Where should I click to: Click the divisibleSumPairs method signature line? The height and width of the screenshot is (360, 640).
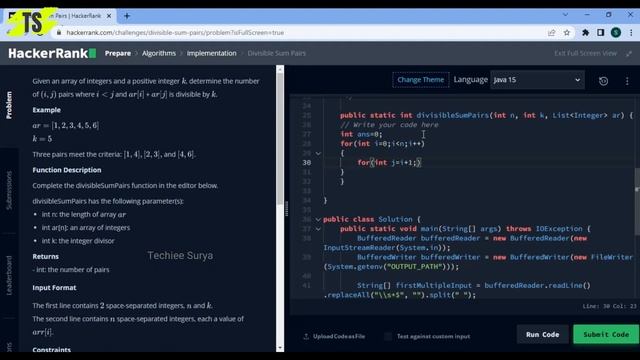[x=487, y=116]
